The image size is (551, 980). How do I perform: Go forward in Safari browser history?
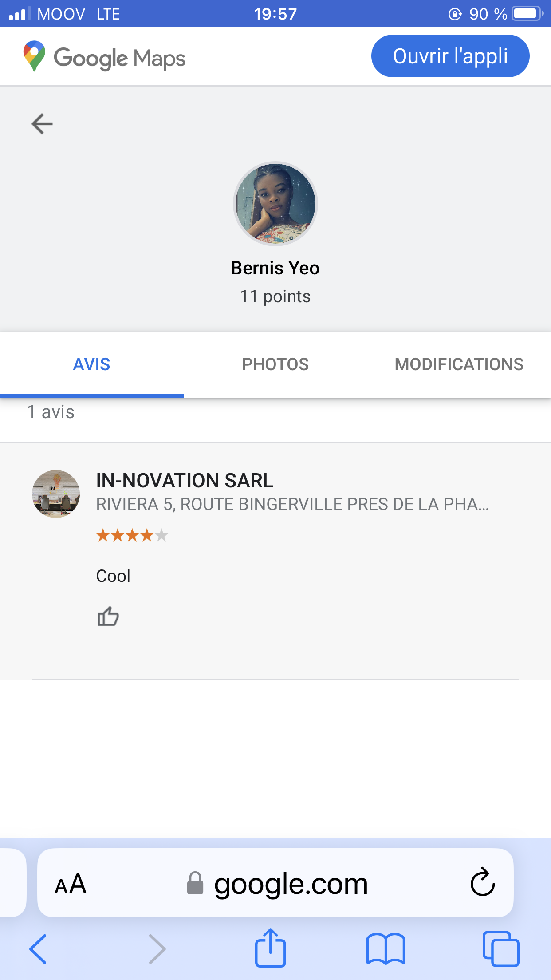157,949
